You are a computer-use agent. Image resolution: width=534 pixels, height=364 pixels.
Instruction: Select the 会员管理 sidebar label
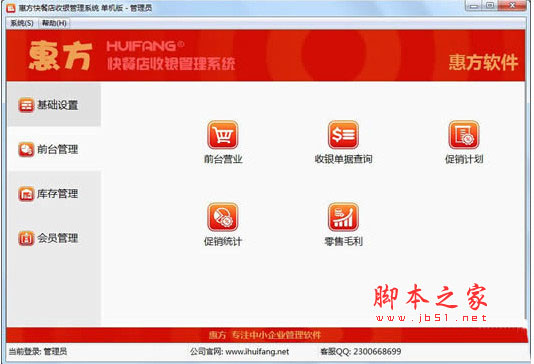click(58, 238)
